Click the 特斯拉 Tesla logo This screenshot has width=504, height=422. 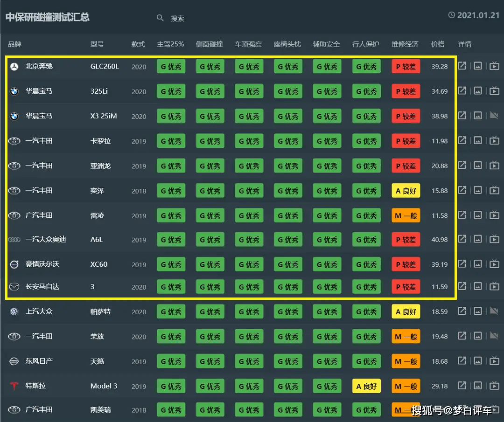(x=14, y=386)
